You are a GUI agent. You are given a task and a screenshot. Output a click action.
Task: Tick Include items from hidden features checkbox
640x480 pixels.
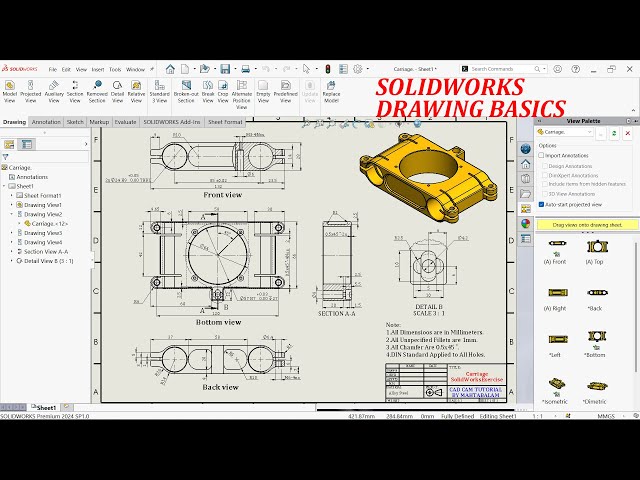545,184
